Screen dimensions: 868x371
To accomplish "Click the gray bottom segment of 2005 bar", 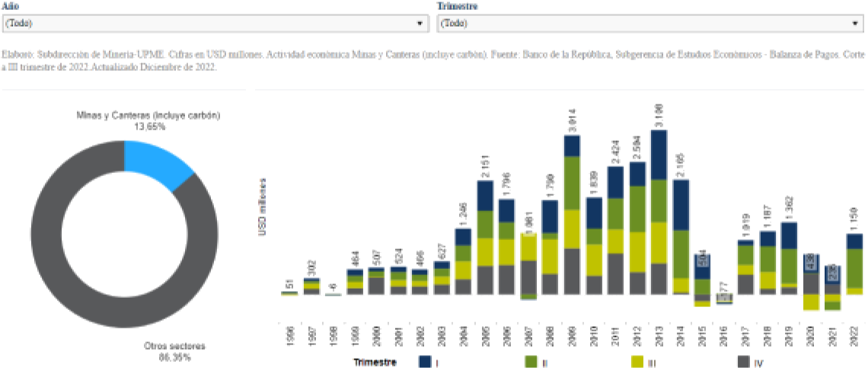I will click(x=487, y=280).
